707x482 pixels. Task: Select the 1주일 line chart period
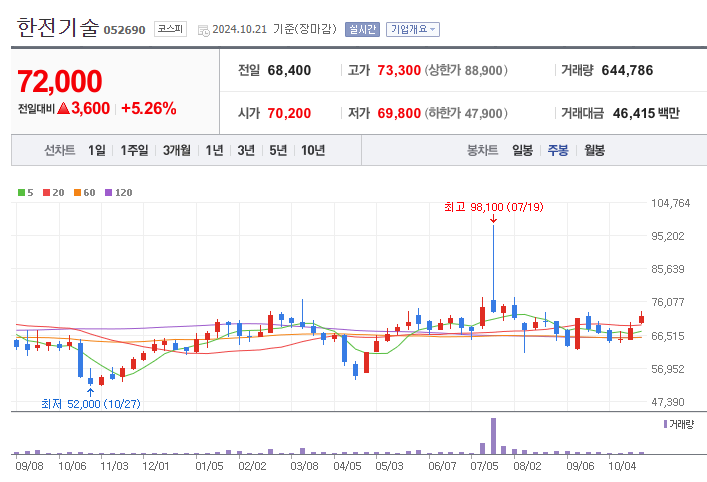134,150
